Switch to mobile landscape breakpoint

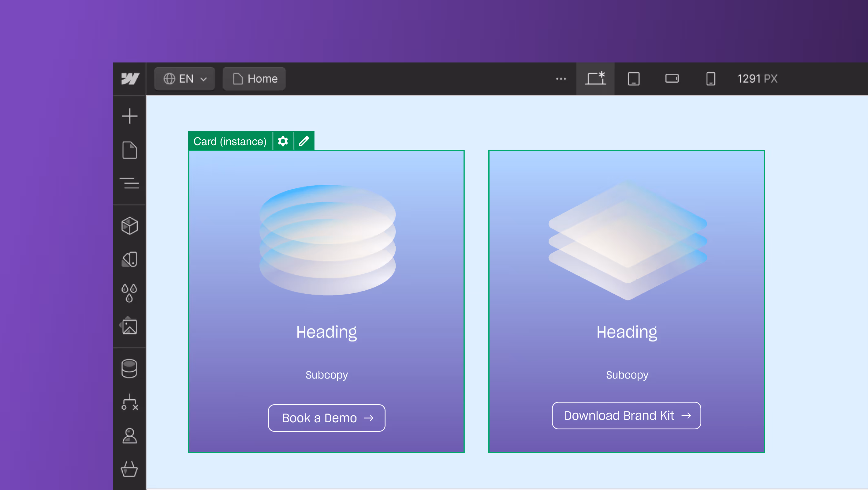coord(672,79)
